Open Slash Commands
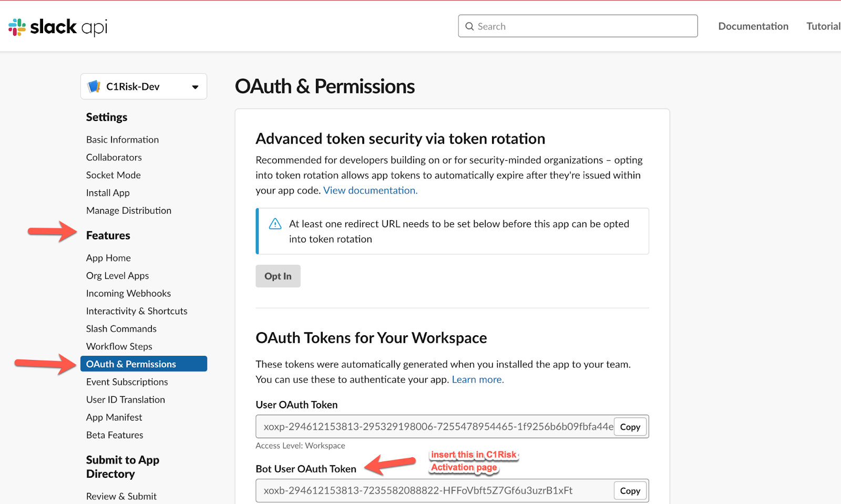Screen dimensions: 841x504 pos(121,328)
